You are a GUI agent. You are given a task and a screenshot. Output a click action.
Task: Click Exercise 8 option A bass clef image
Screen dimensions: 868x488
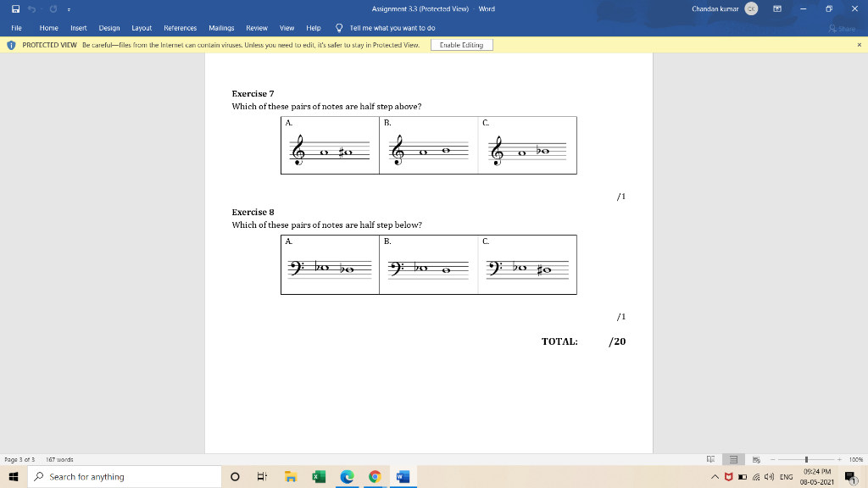coord(330,269)
